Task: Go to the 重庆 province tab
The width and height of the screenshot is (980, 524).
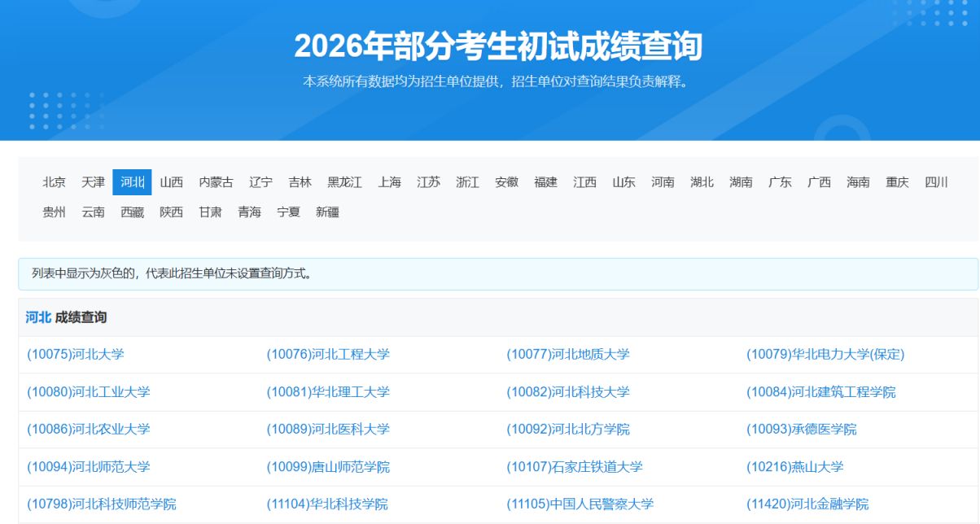Action: [x=898, y=182]
